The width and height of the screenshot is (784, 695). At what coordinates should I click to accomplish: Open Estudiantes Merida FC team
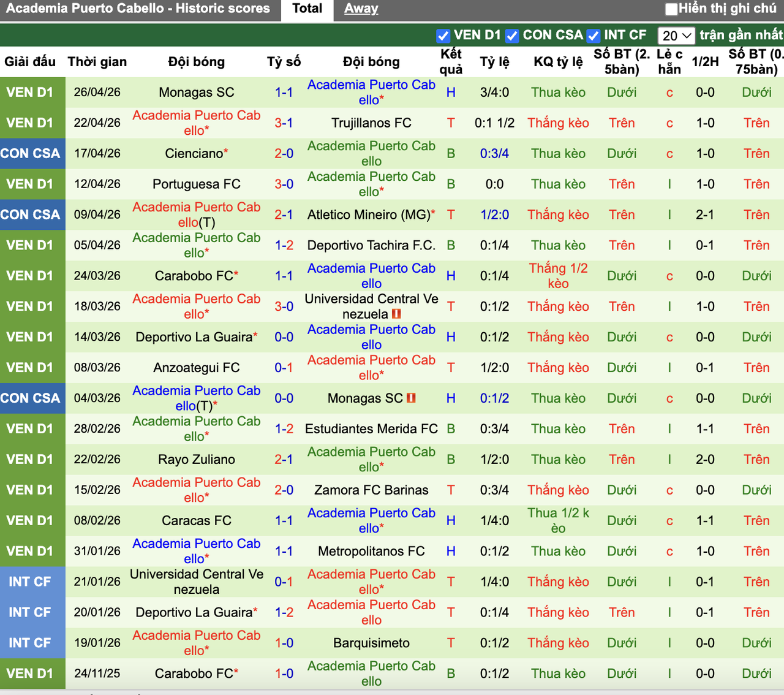tap(371, 429)
